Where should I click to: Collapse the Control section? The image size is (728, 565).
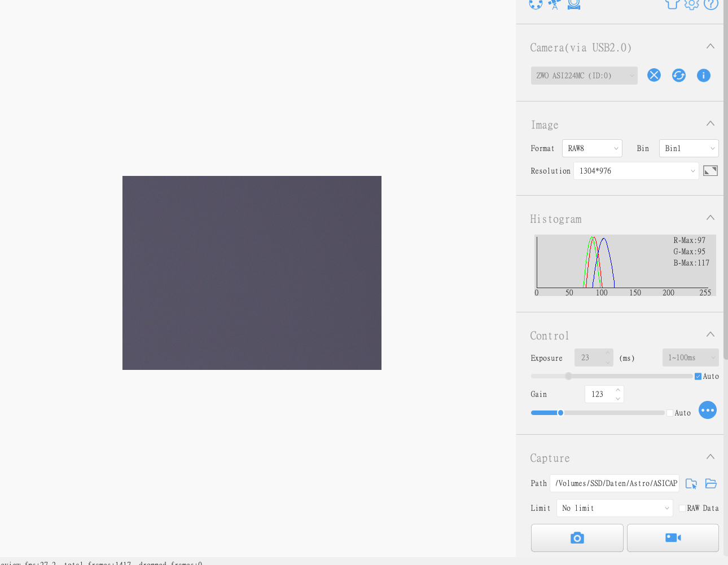click(711, 334)
